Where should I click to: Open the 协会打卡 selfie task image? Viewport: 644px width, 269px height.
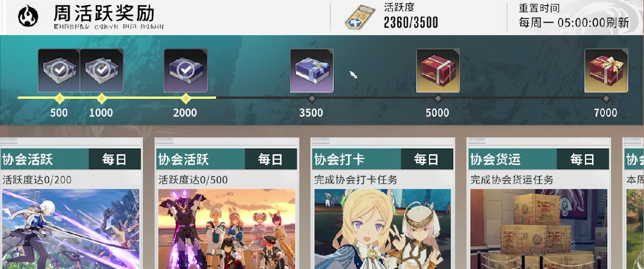(382, 229)
